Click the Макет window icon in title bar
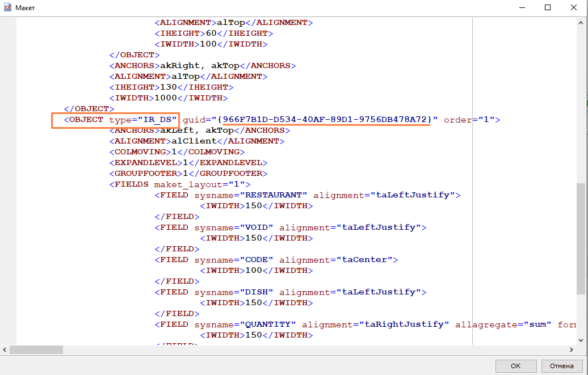This screenshot has height=375, width=588. [x=8, y=8]
